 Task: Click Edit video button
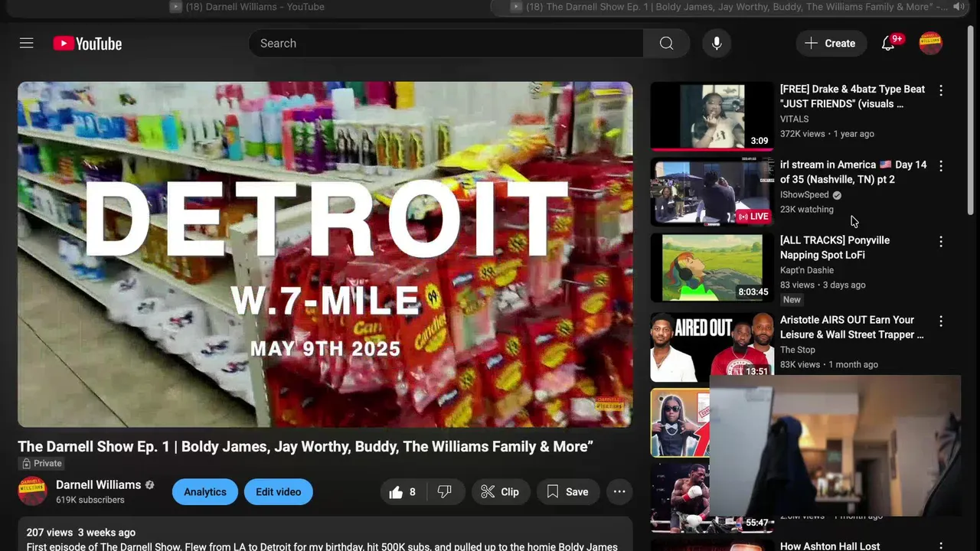click(279, 492)
